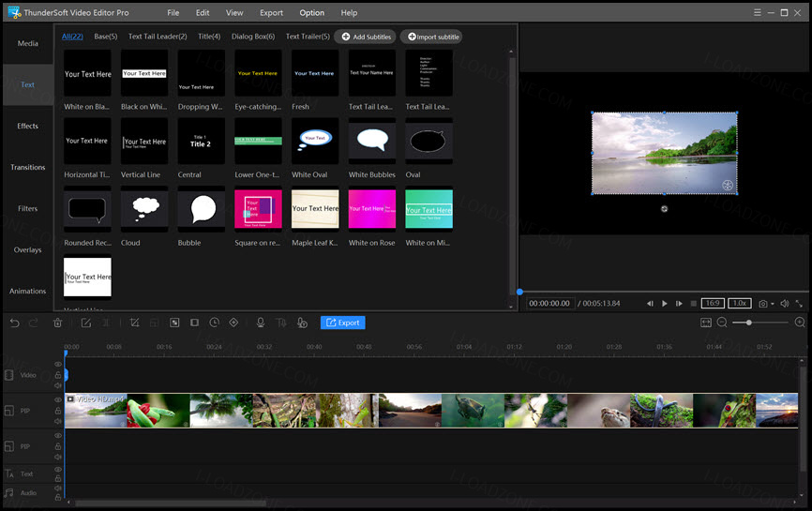
Task: Click the speech-to-text microphone icon
Action: 302,323
